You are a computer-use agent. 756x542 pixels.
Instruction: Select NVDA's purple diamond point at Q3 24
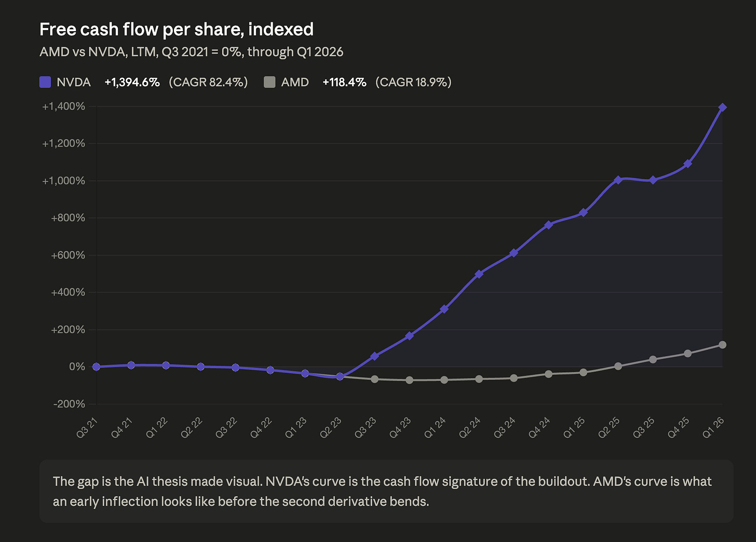(514, 253)
